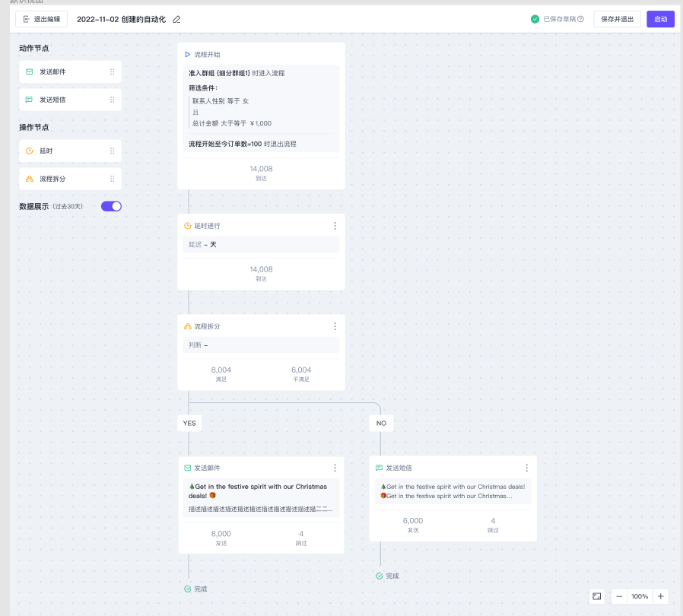Click the help icon beside 已保存草稿
Image resolution: width=683 pixels, height=616 pixels.
581,19
